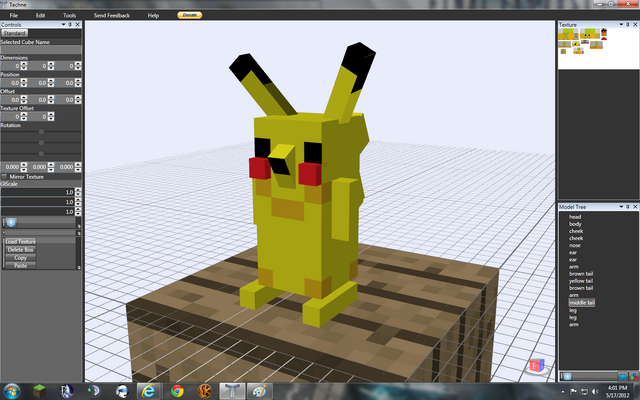640x400 pixels.
Task: Select 'body' in the Model Tree
Action: click(575, 224)
